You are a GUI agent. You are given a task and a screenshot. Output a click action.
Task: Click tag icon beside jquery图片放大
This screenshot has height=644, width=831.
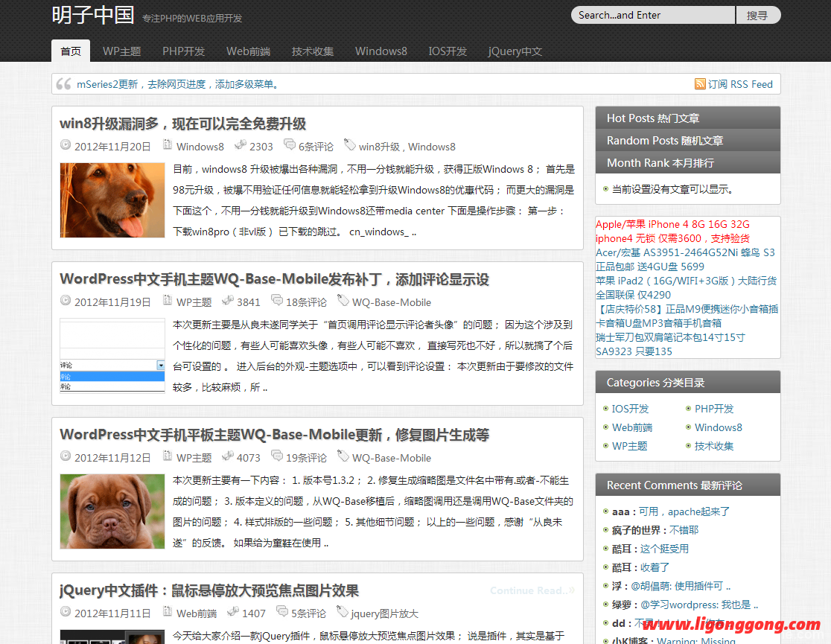click(x=343, y=611)
